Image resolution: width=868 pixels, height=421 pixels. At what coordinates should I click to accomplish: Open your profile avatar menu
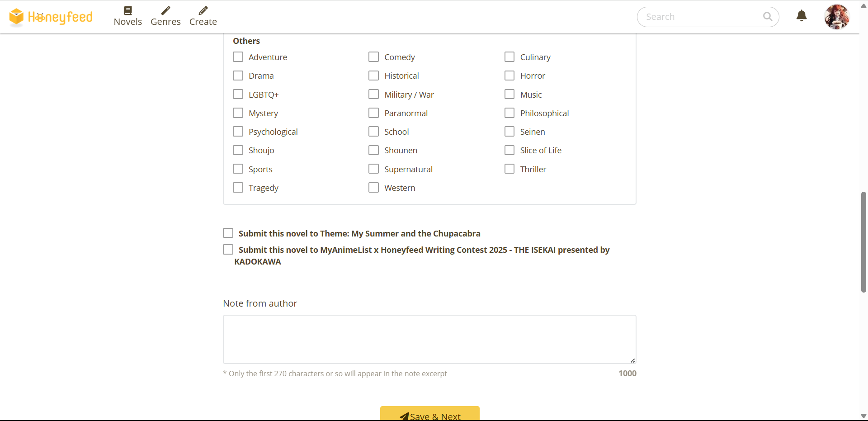837,17
